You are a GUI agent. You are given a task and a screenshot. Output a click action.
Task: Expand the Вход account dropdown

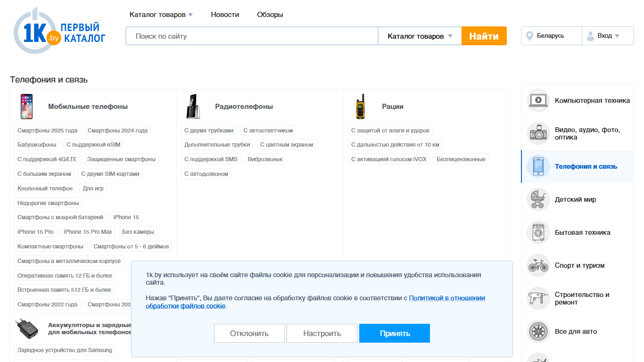(608, 36)
